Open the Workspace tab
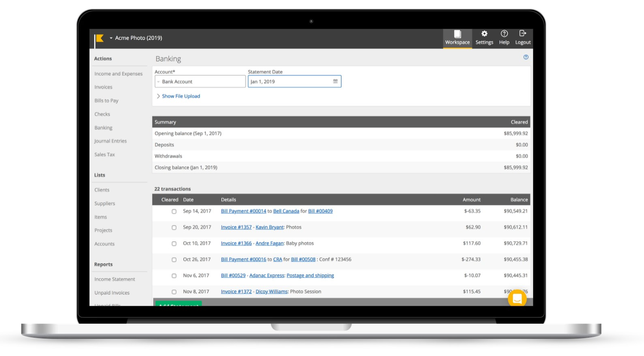The height and width of the screenshot is (356, 644). [457, 38]
